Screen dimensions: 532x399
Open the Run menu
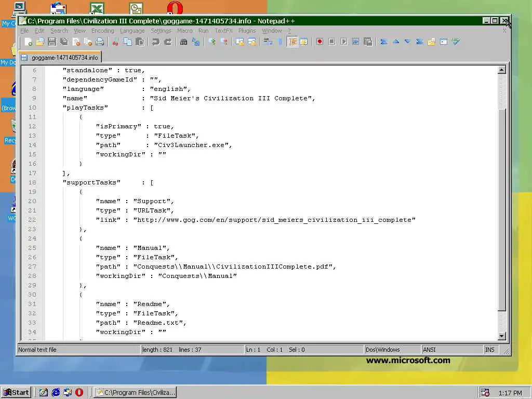tap(203, 31)
